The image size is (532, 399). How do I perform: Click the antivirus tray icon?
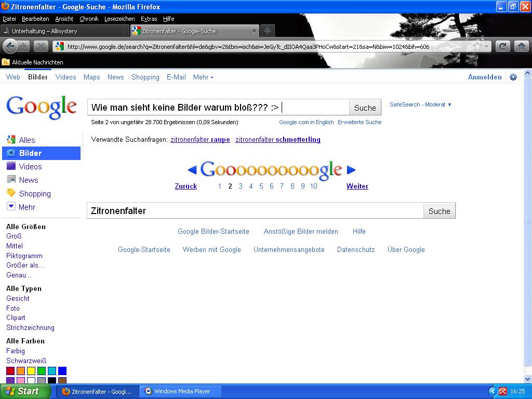502,392
